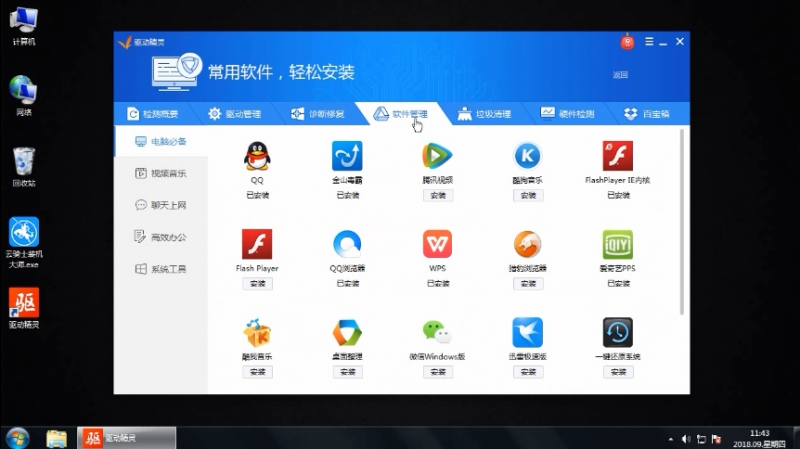
Task: Click 安装 under 猎豹浏览器
Action: (x=528, y=284)
